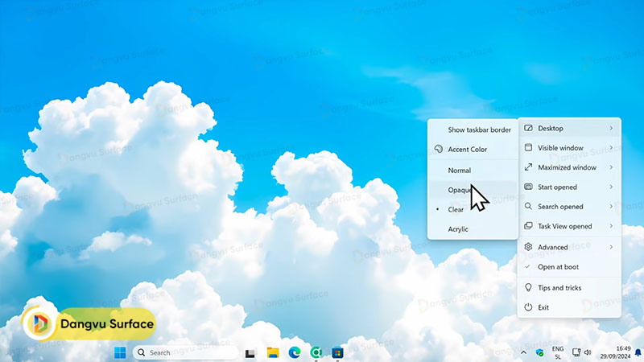
Task: Expand the Start opened submenu arrow
Action: click(x=611, y=187)
